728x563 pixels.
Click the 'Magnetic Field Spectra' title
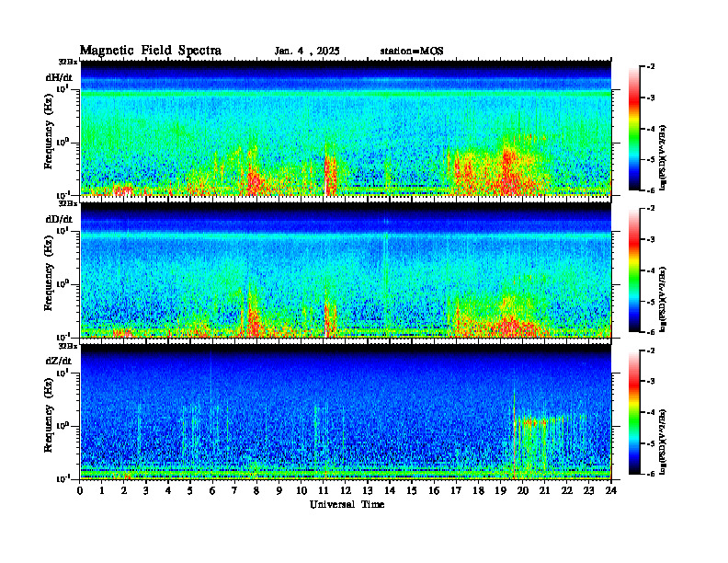[x=151, y=51]
